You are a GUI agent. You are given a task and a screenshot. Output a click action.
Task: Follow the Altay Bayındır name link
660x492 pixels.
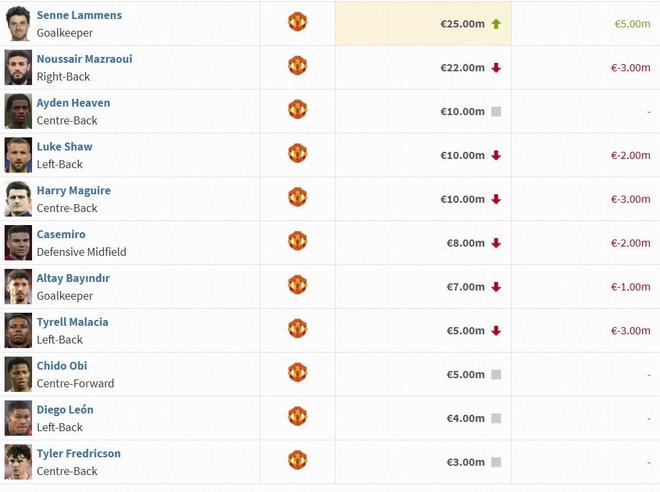(x=73, y=278)
